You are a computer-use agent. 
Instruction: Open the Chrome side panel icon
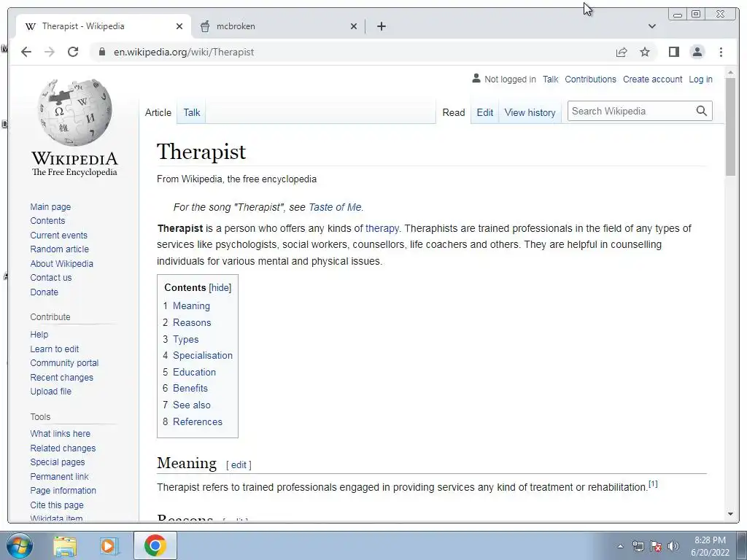[673, 52]
